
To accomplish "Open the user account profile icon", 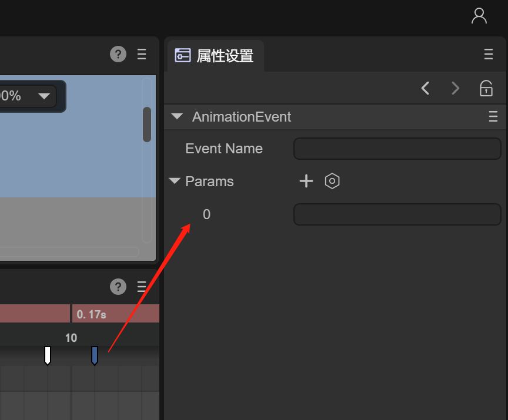I will click(479, 16).
